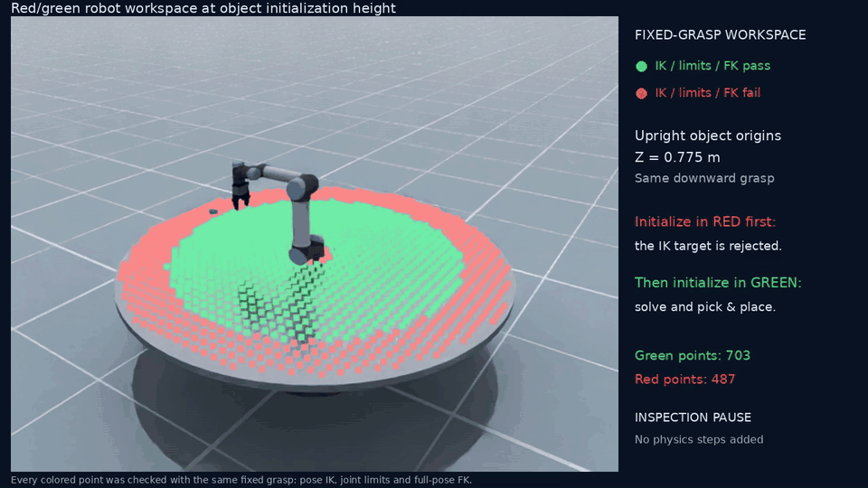This screenshot has width=868, height=488.
Task: Click the 'Initialize in RED first:' text
Action: (705, 222)
